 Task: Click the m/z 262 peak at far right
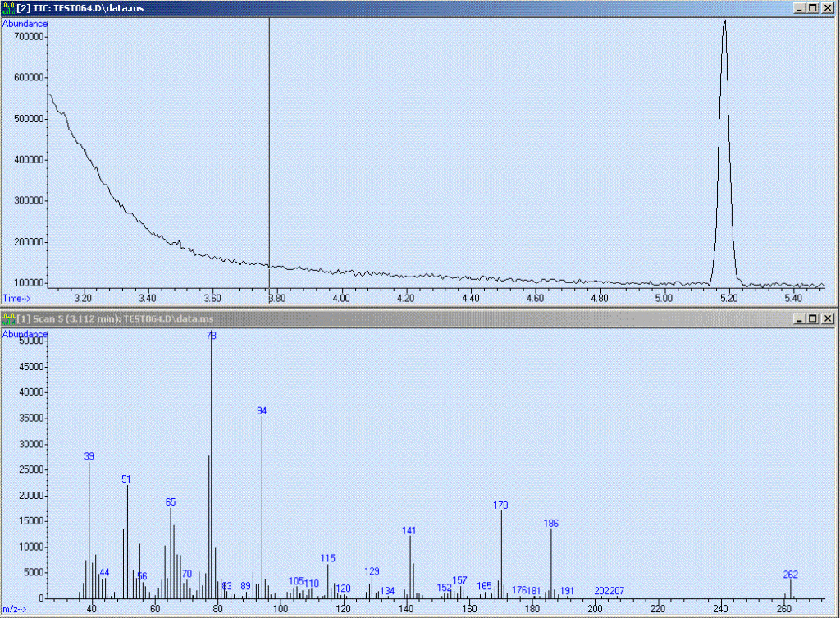coord(791,589)
